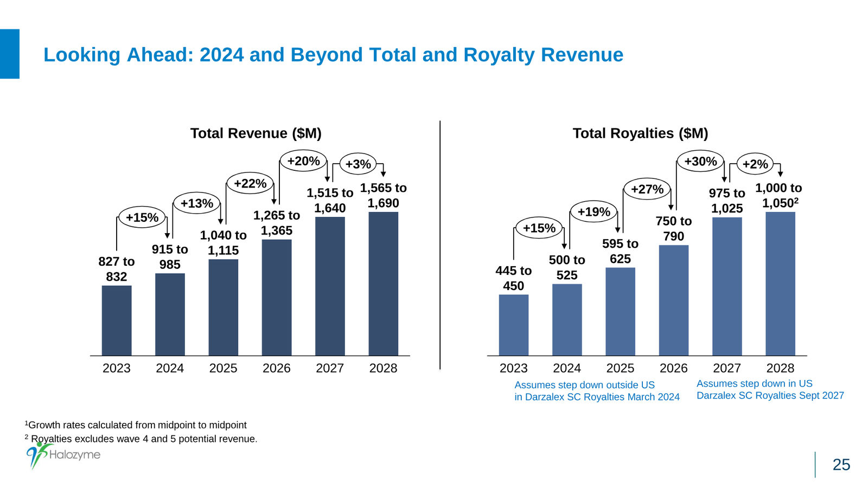This screenshot has width=868, height=488.
Task: Select the '1,000 to 1,050' royalties label
Action: point(778,195)
